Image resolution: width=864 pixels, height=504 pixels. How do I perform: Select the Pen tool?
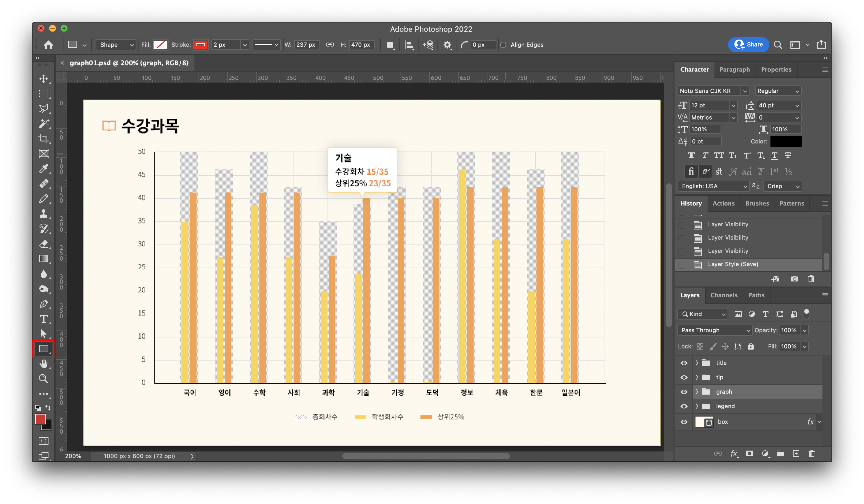[44, 304]
